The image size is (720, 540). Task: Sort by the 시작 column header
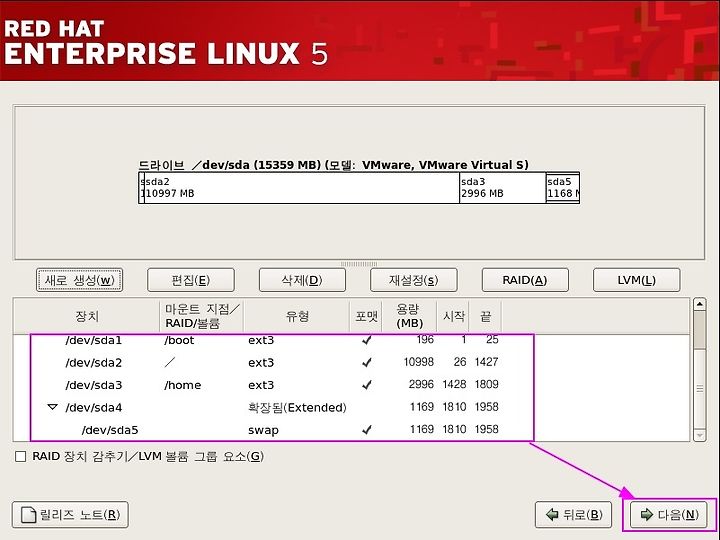click(453, 316)
